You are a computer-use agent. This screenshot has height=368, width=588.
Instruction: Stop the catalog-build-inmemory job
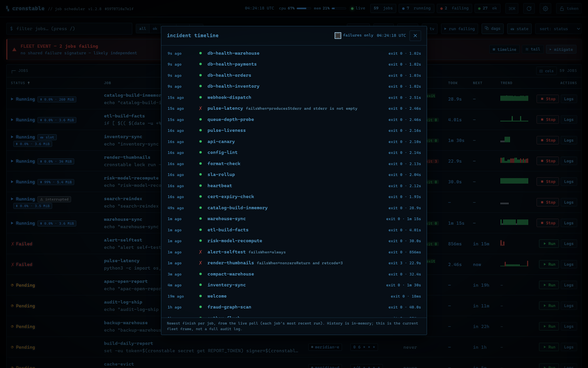pyautogui.click(x=548, y=99)
